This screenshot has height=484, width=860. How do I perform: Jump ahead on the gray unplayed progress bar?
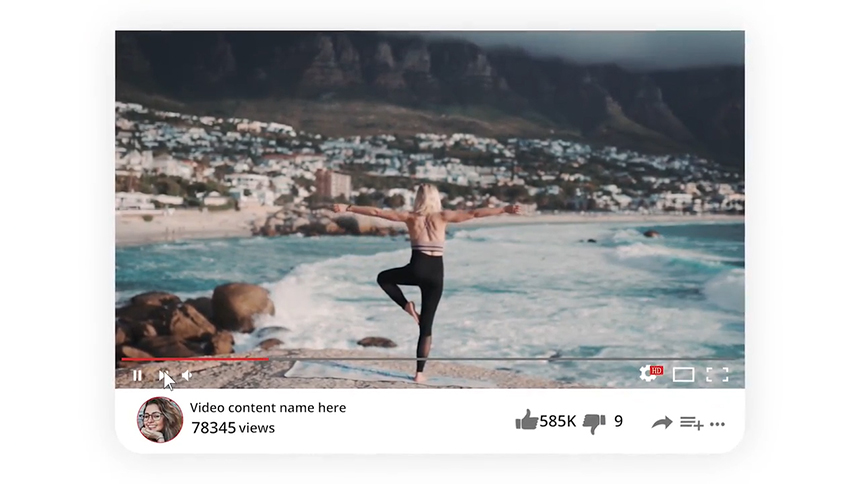point(502,359)
